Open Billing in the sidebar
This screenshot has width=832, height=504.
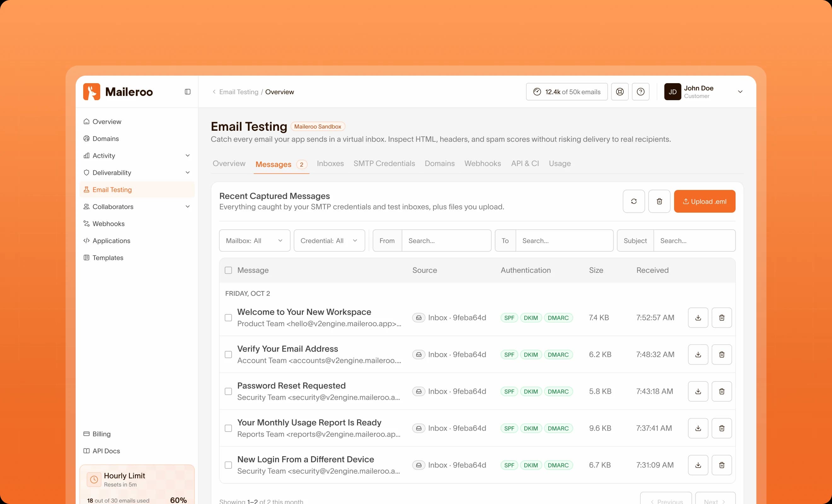click(137, 434)
